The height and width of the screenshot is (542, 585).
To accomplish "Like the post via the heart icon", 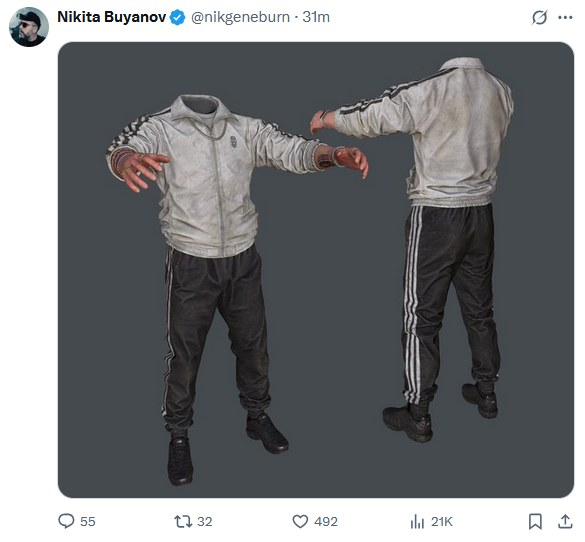I will pyautogui.click(x=300, y=521).
